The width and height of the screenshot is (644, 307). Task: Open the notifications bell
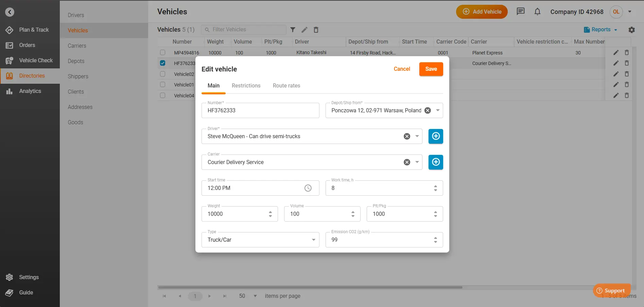[537, 12]
